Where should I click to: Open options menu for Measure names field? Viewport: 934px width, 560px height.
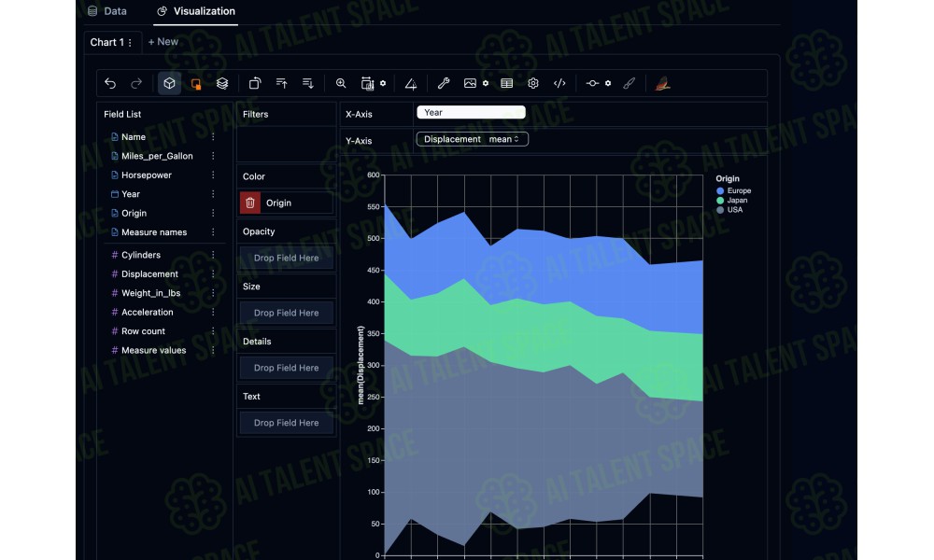pos(213,232)
